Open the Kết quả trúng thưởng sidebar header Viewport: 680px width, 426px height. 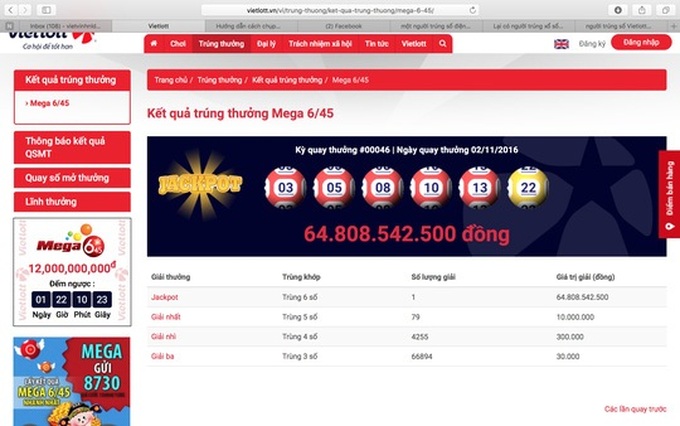[x=72, y=80]
